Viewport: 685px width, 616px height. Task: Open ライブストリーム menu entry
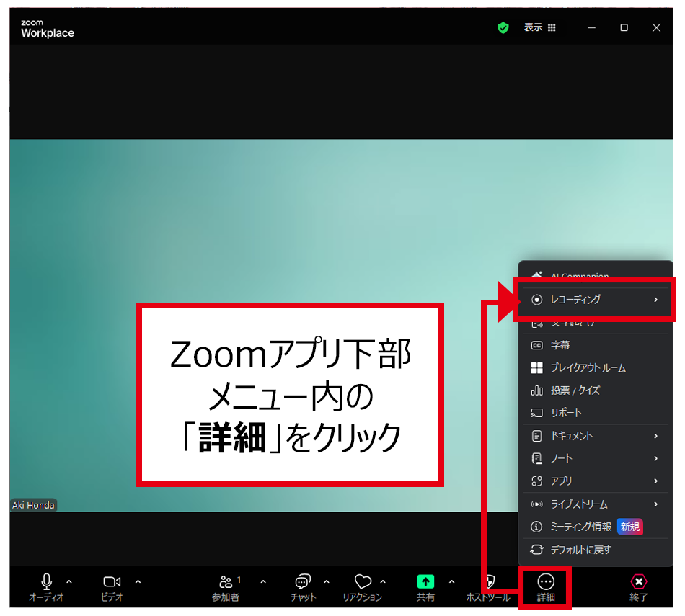pos(595,504)
